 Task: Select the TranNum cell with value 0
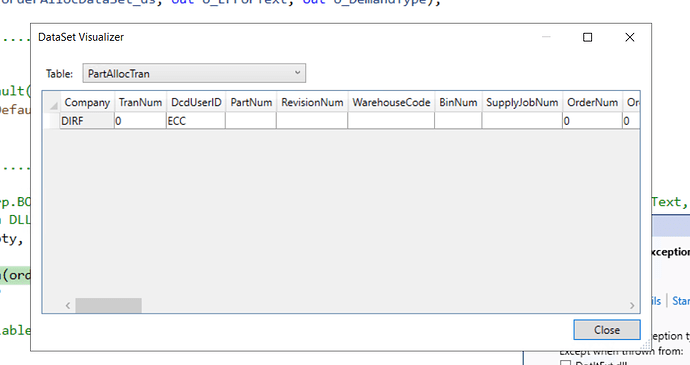[140, 121]
